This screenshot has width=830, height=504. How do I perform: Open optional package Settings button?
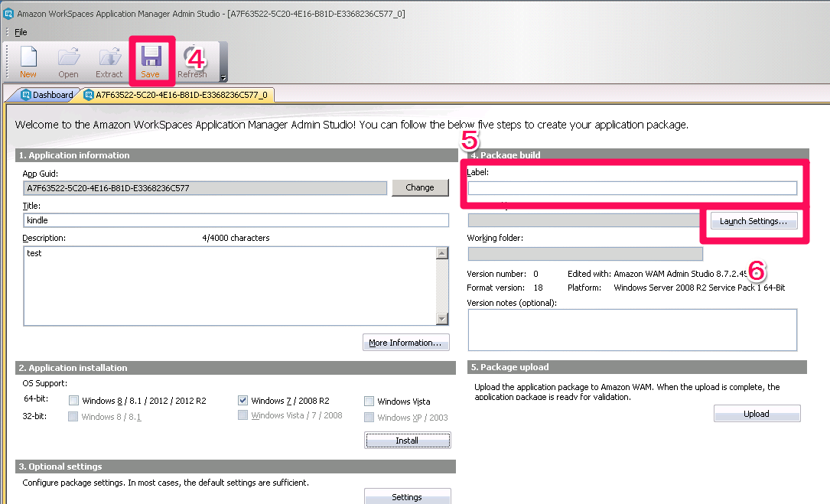(407, 496)
